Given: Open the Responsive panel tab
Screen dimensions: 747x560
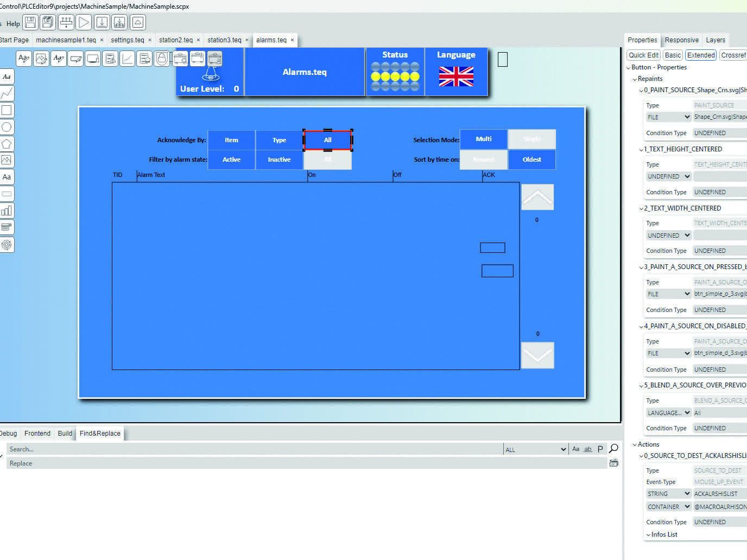Looking at the screenshot, I should 682,40.
